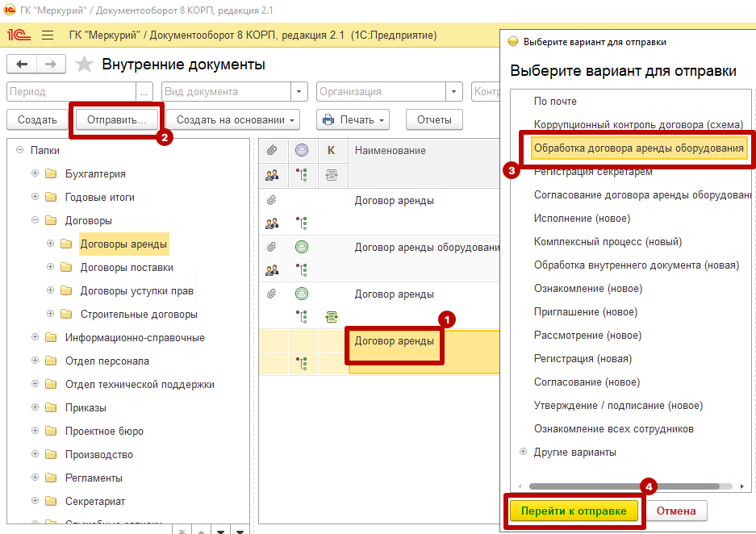Click process tree icon in selected Договор аренды row

tap(302, 363)
